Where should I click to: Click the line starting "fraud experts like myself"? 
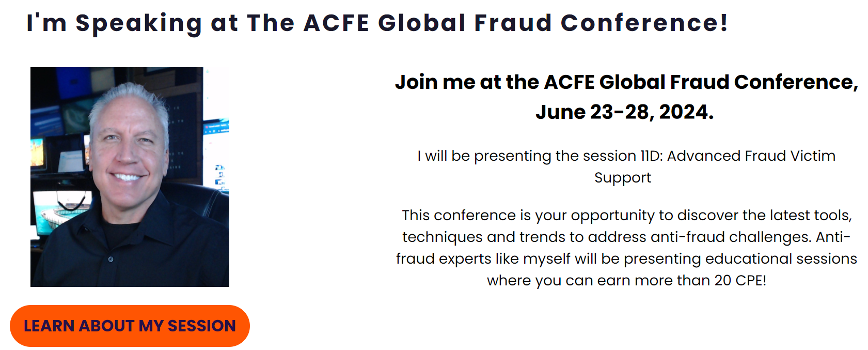(x=626, y=259)
